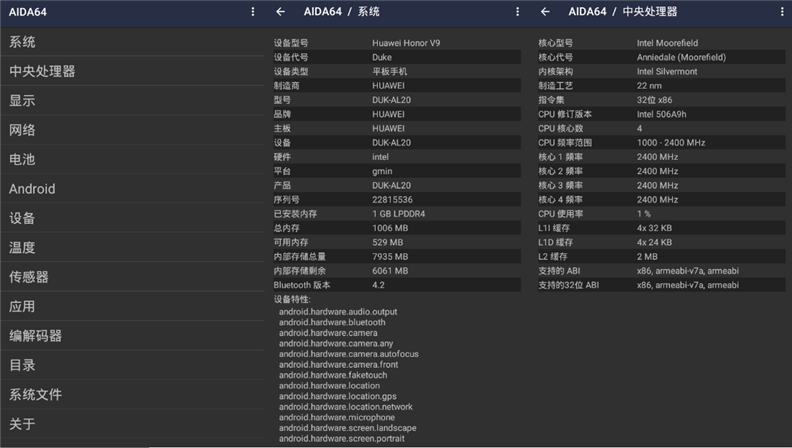Screen dimensions: 792x448
Task: Go back from AIDA64 / 中央处理器 screen
Action: pyautogui.click(x=545, y=12)
